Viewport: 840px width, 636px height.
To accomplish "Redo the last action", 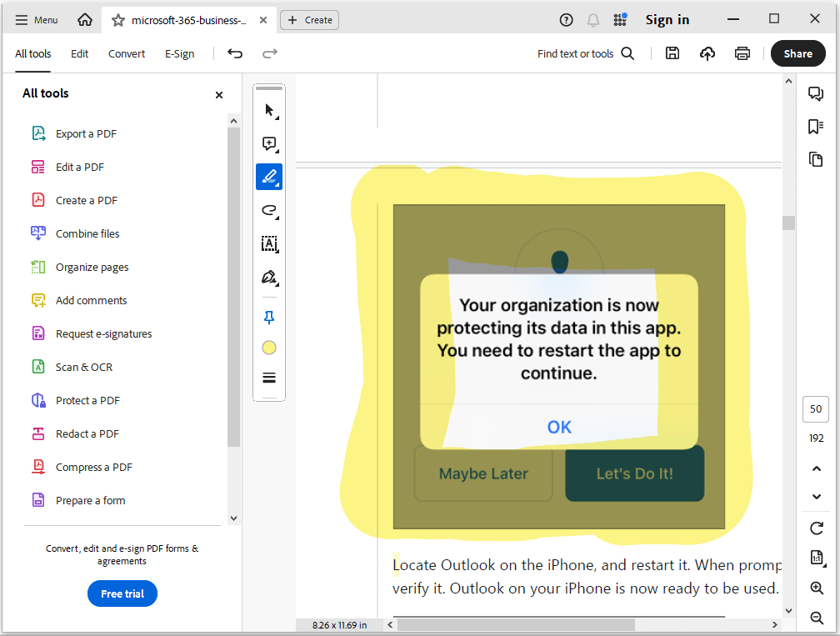I will 269,53.
